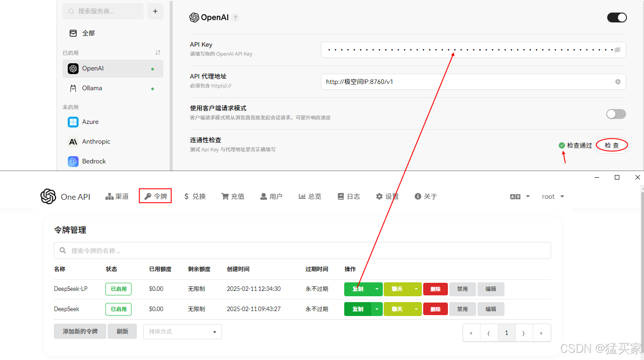Open chat for DeepSeek-LP token
Viewport: 644px width, 360px height.
(x=397, y=289)
